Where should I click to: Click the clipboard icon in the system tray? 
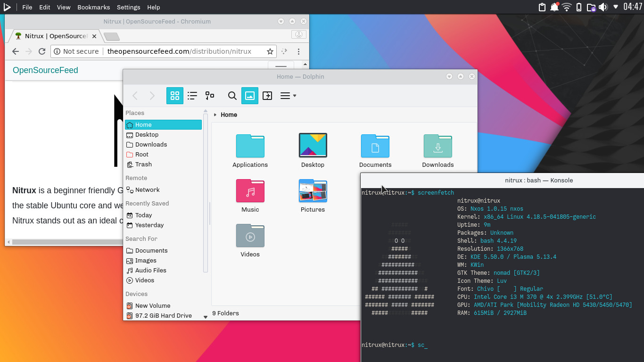(542, 7)
